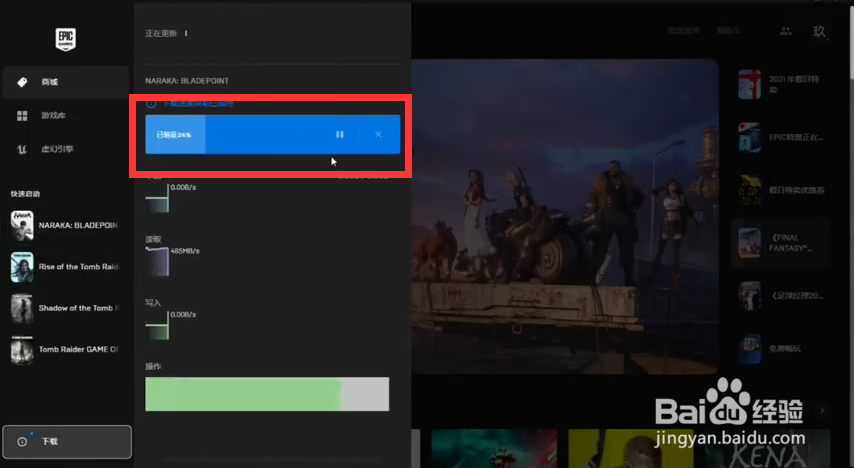Click the Unreal Engine logo icon
Image resolution: width=854 pixels, height=468 pixels.
click(x=22, y=149)
